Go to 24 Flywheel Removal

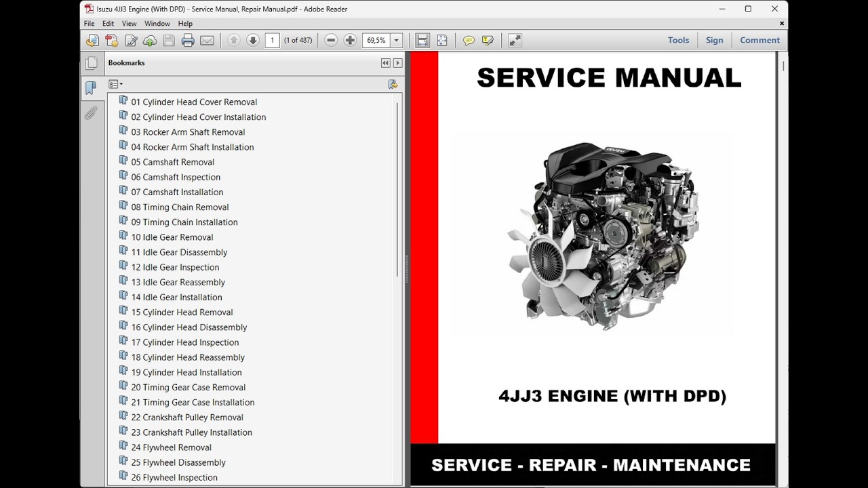171,447
